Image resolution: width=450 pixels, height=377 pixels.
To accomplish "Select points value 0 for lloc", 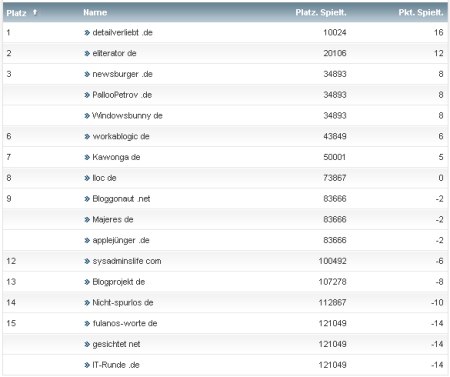I will [x=441, y=178].
